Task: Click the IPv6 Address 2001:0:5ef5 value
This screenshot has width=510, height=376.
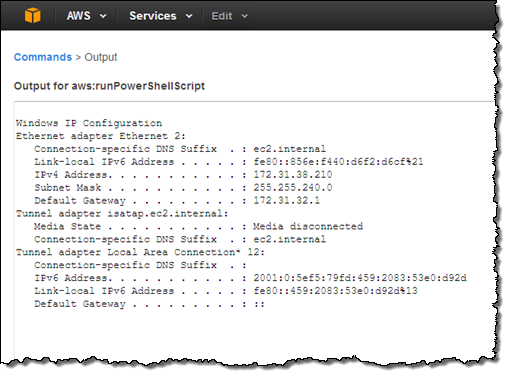Action: pyautogui.click(x=360, y=278)
